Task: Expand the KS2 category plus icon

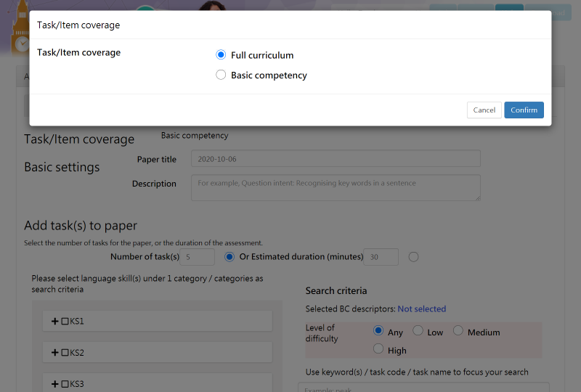Action: 55,352
